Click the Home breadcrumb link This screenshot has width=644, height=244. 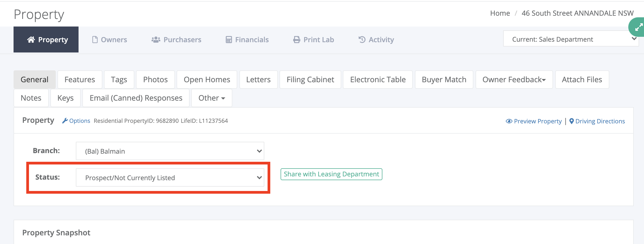tap(500, 13)
